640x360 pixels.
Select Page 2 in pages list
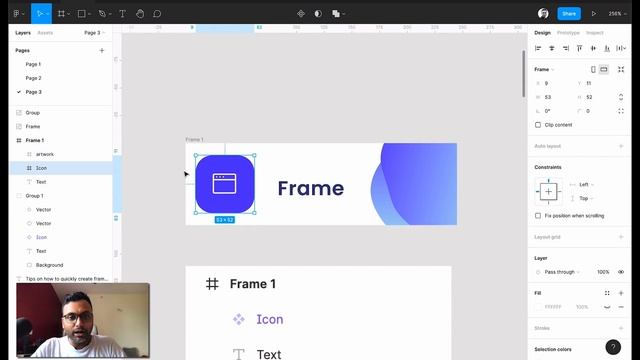[33, 78]
